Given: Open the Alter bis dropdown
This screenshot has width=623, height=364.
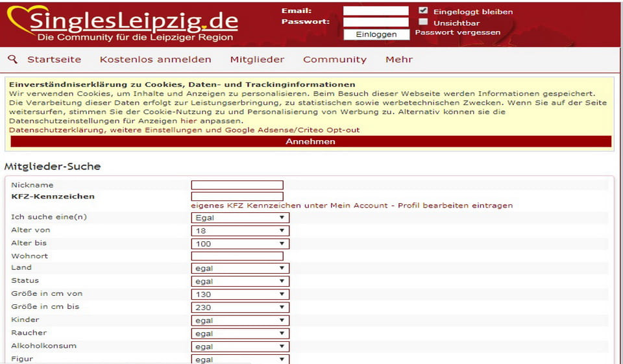Looking at the screenshot, I should click(x=240, y=244).
